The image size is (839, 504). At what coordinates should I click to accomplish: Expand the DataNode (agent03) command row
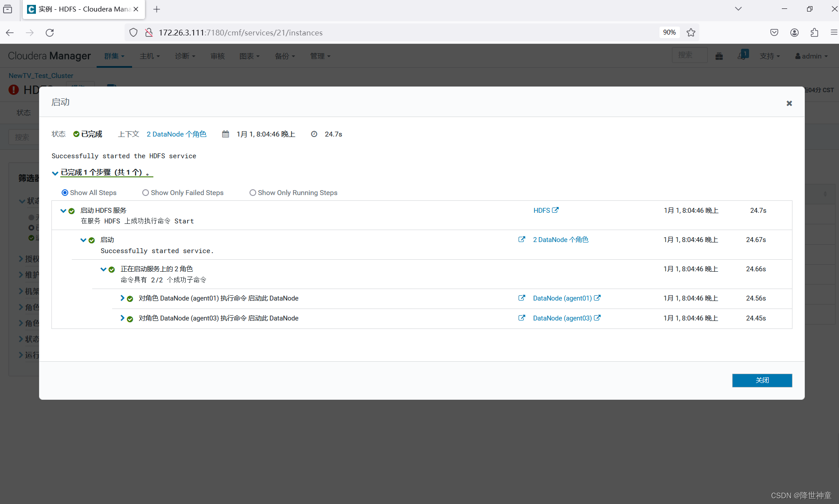tap(122, 318)
